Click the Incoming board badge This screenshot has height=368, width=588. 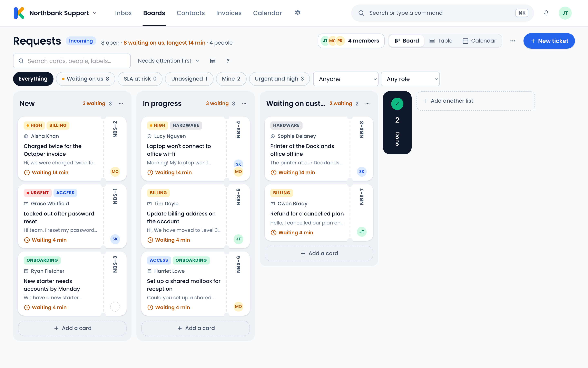pyautogui.click(x=81, y=41)
